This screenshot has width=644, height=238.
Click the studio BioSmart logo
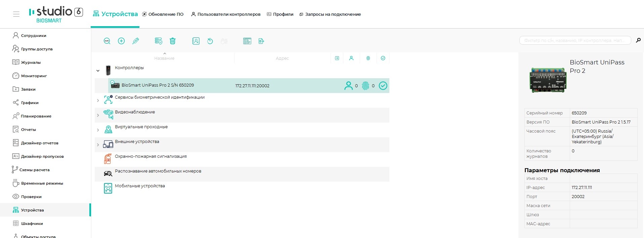click(56, 14)
